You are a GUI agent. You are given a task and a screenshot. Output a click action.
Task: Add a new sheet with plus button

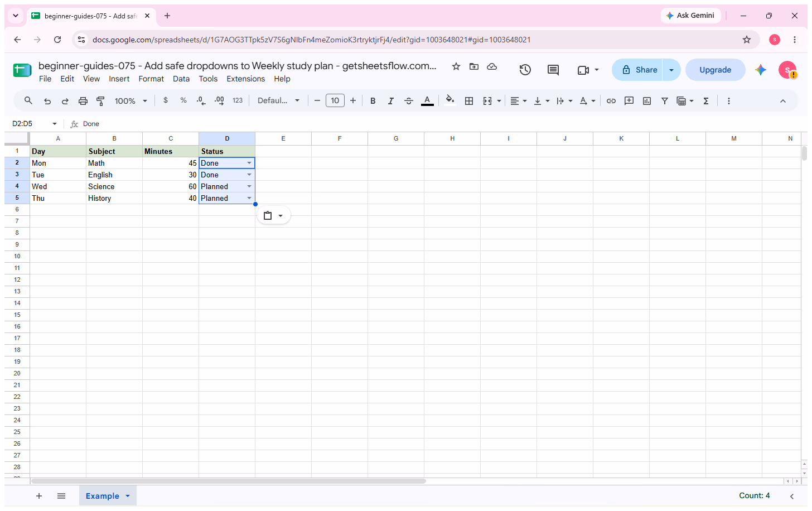[x=39, y=496]
